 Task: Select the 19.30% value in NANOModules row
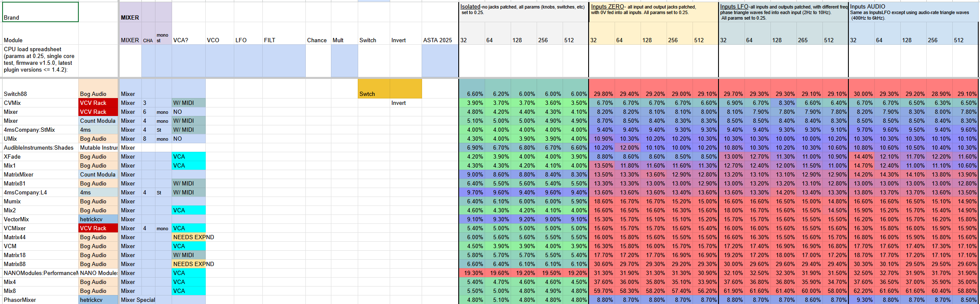[471, 273]
